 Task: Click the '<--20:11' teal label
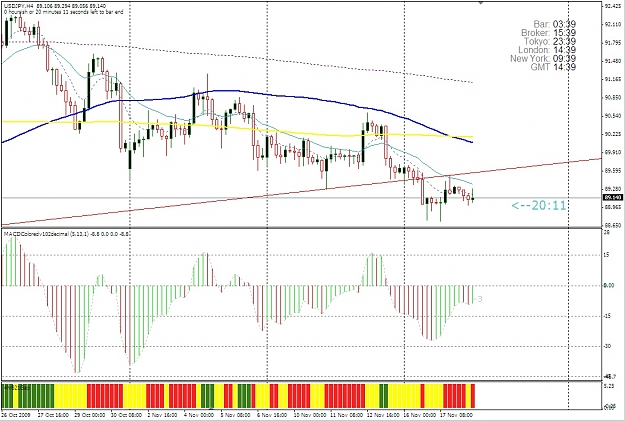tap(539, 206)
